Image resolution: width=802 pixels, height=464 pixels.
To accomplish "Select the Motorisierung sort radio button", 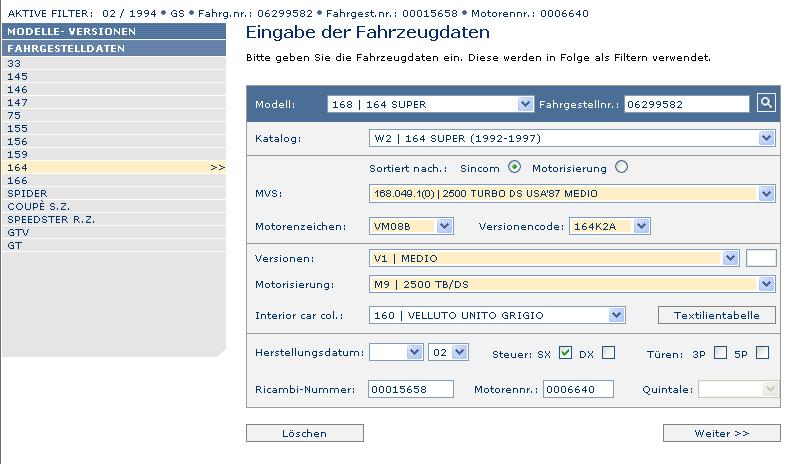I will (622, 167).
